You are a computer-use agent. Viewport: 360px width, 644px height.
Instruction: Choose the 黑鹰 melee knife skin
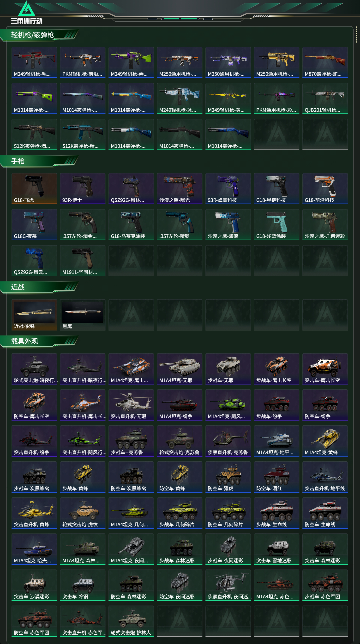(x=83, y=315)
